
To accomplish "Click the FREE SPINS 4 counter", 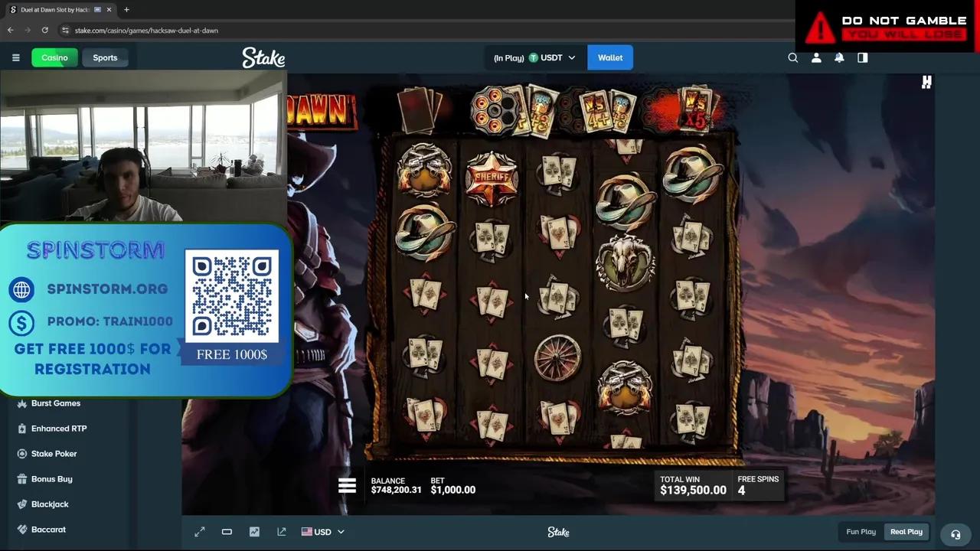I will point(758,485).
